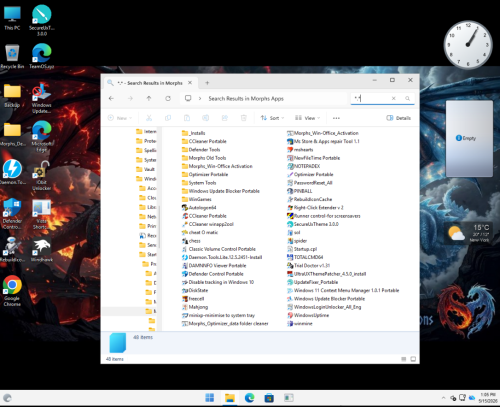This screenshot has width=500, height=407.
Task: Clear the search box text
Action: pos(394,98)
